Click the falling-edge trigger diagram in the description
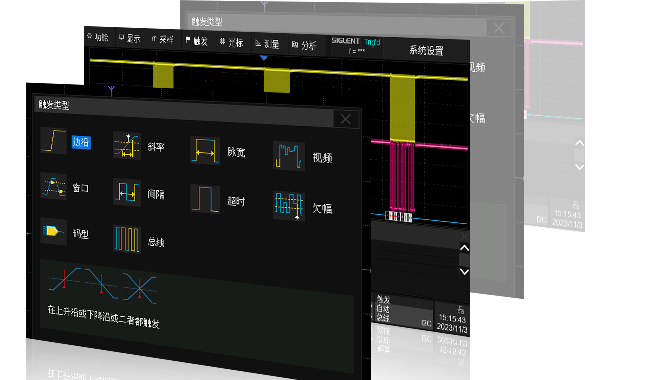 pos(102,283)
